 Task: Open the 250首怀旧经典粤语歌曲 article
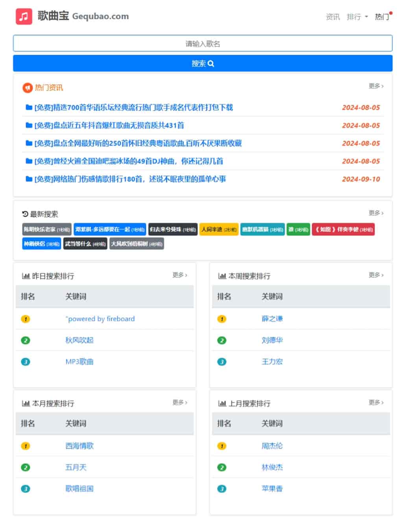pyautogui.click(x=138, y=144)
